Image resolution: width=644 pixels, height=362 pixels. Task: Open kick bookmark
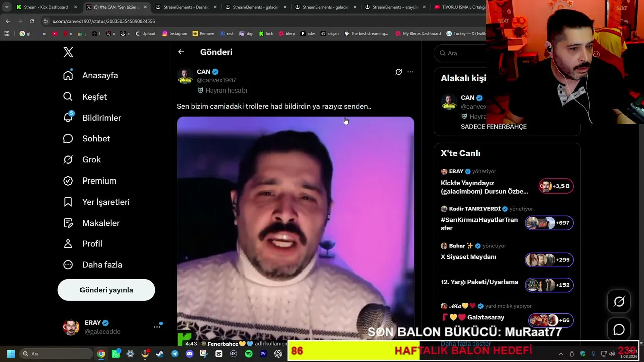[x=266, y=34]
